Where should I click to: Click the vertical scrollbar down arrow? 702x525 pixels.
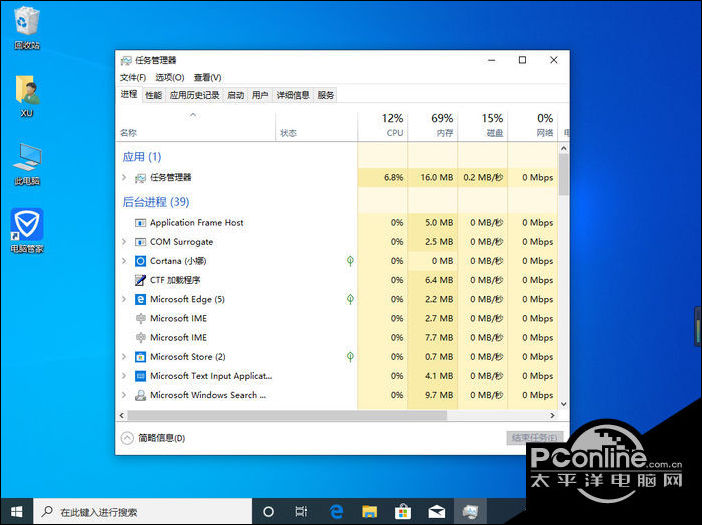[564, 404]
